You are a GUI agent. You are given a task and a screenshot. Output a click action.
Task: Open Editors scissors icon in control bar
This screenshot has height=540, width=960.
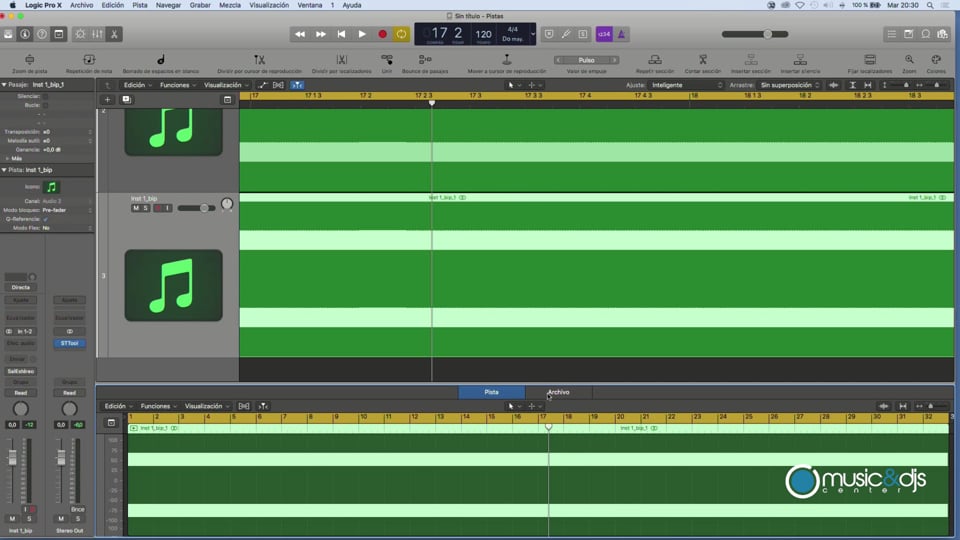point(114,34)
